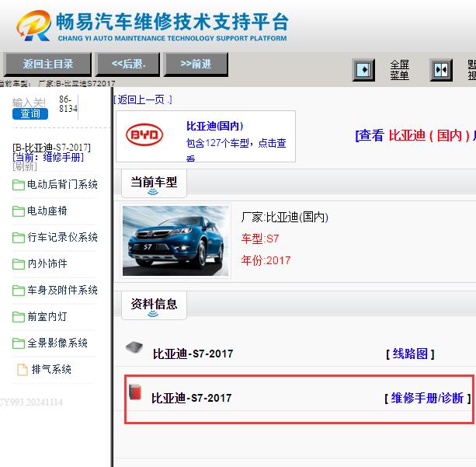The image size is (476, 467).
Task: Click folder icon beside 行车记录仪系统
Action: [18, 238]
